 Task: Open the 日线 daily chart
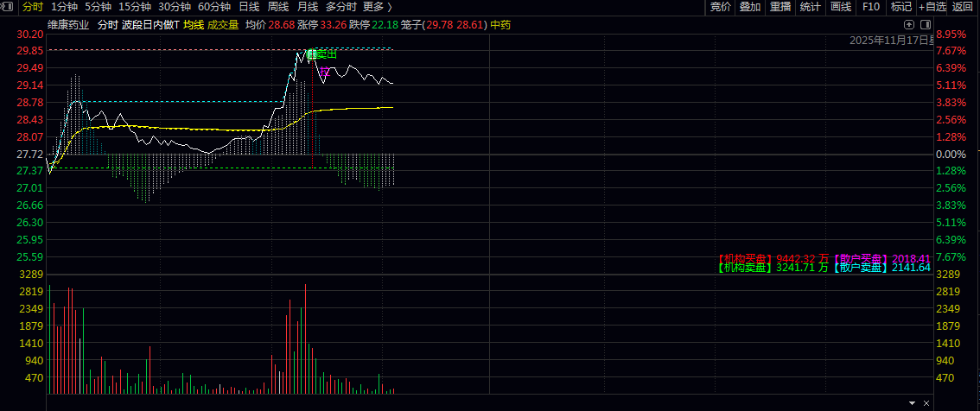tap(249, 7)
